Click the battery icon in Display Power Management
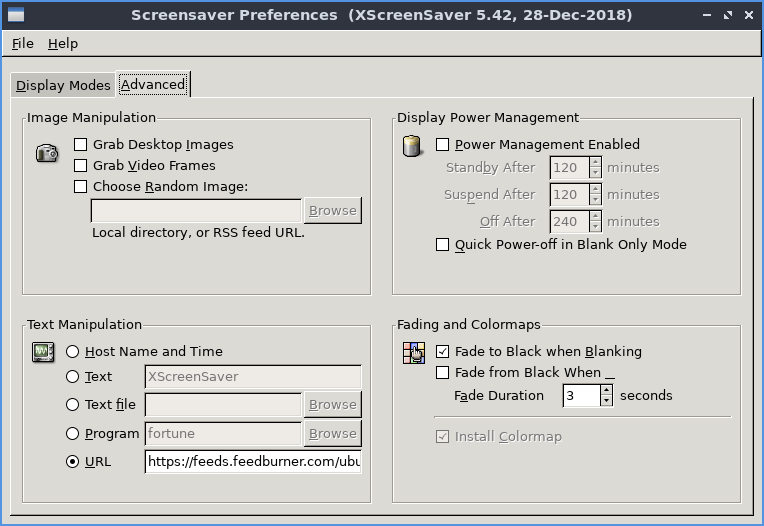The width and height of the screenshot is (764, 526). click(411, 146)
